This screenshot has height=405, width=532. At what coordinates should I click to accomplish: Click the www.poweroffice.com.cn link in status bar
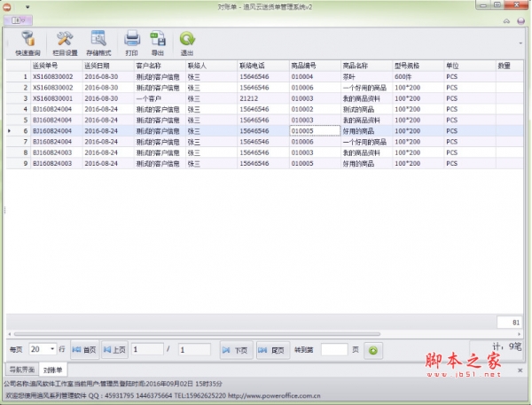coord(274,395)
